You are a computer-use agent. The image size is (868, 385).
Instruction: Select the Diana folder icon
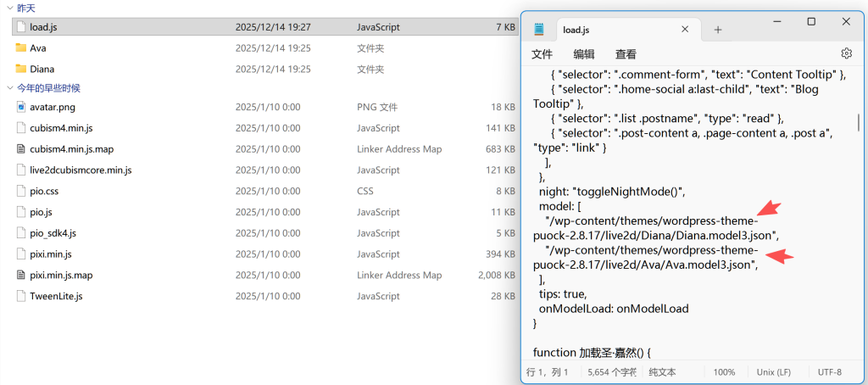pyautogui.click(x=21, y=69)
